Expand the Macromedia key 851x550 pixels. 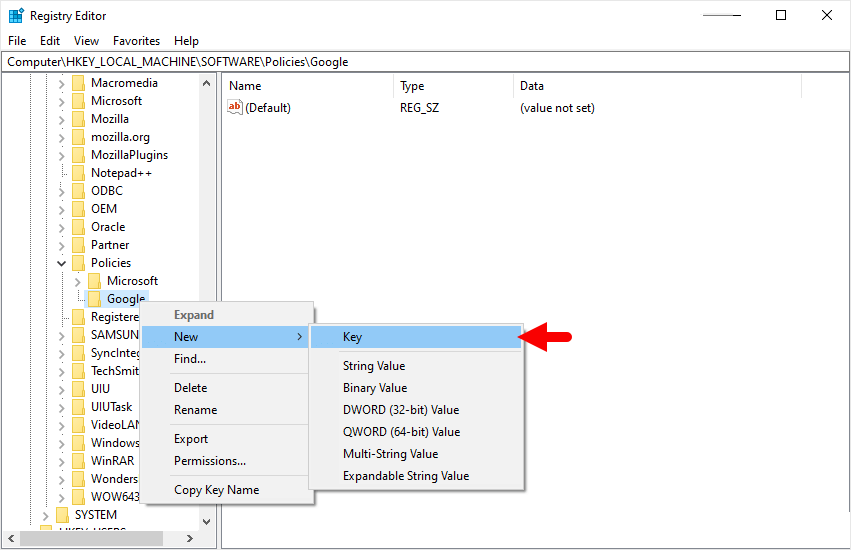click(x=61, y=84)
